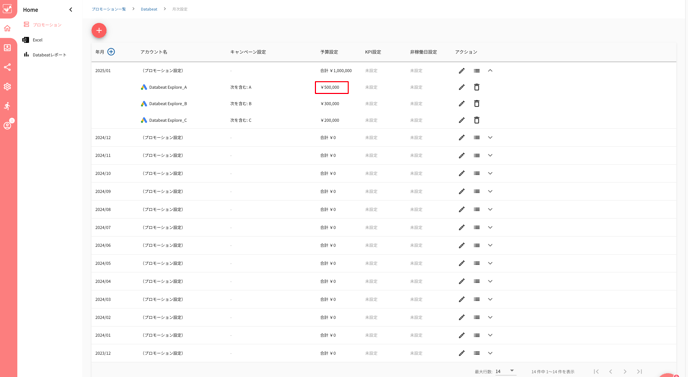This screenshot has width=688, height=377.
Task: Edit the Databeat Explore_C row
Action: point(462,120)
